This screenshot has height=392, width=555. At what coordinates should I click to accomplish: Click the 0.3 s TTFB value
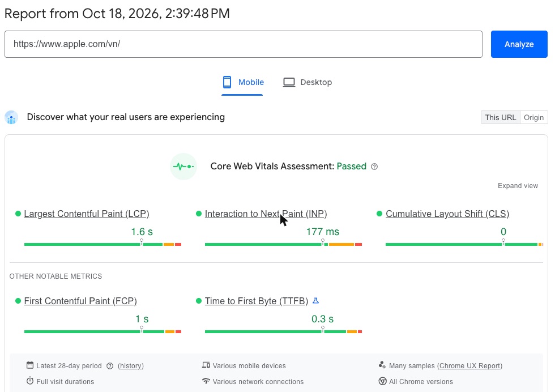322,319
